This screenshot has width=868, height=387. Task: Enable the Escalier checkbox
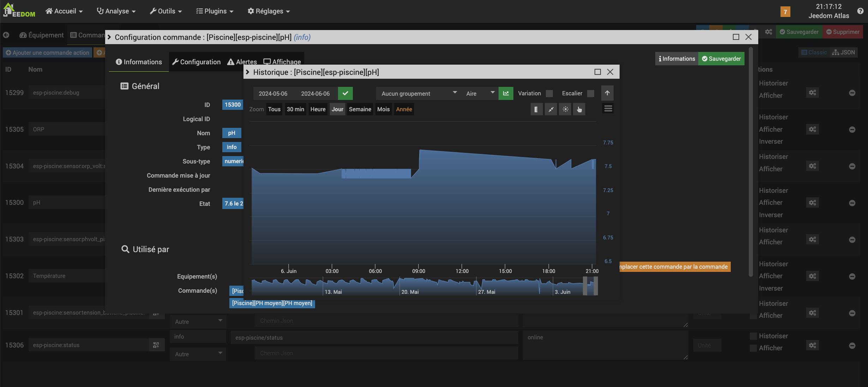591,94
